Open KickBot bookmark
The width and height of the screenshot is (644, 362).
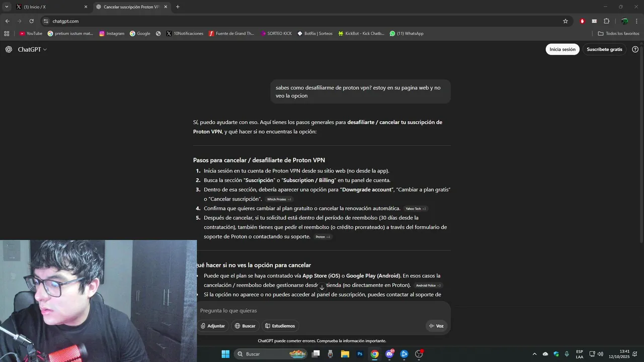361,34
